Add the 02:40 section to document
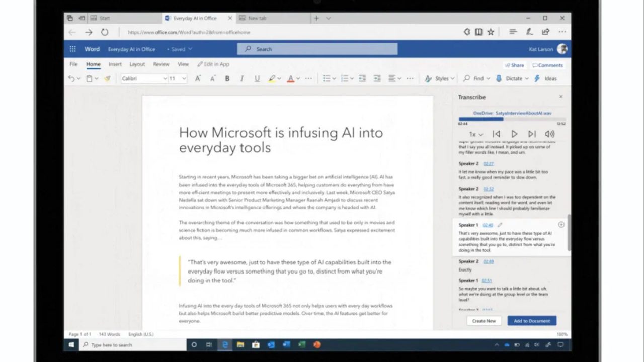Screen dimensions: 644x362 point(561,225)
